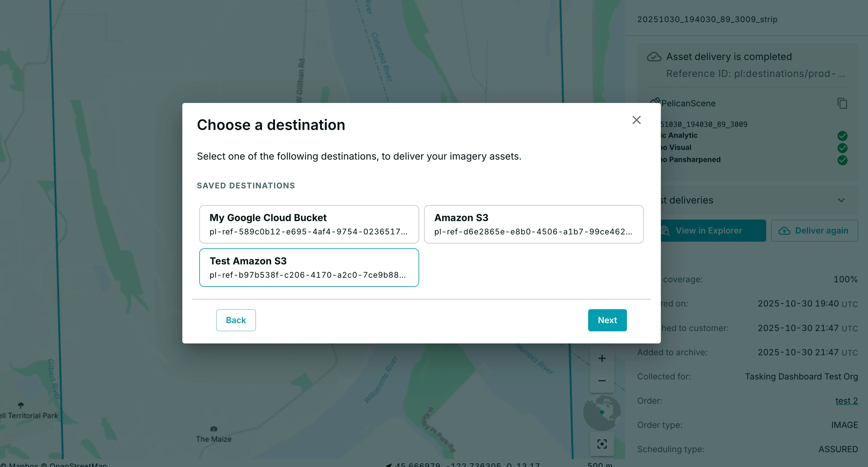
Task: Toggle the Visual asset green checkmark
Action: click(x=842, y=148)
